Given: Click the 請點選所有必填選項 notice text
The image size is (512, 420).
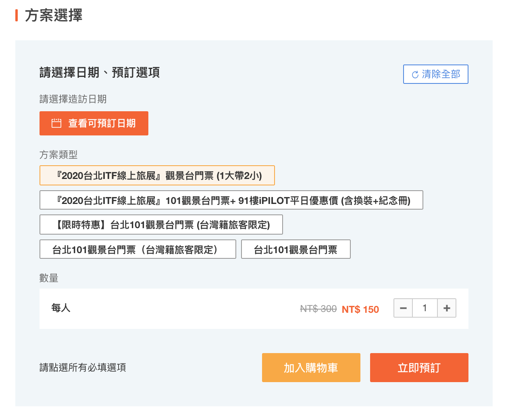Looking at the screenshot, I should [x=83, y=367].
